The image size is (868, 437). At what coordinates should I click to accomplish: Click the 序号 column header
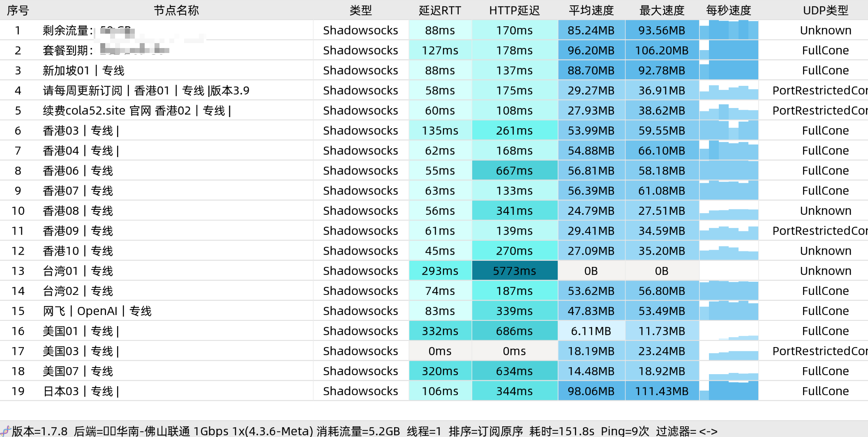point(18,10)
